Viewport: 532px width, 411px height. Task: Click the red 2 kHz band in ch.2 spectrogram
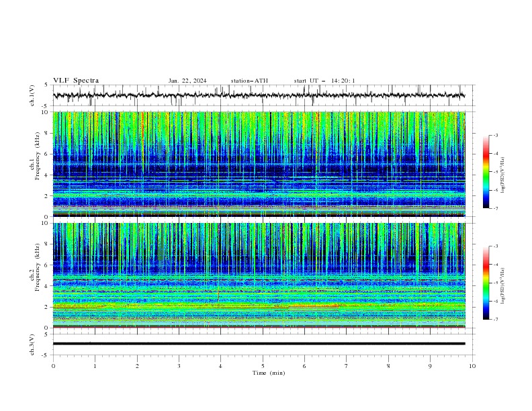[314, 306]
